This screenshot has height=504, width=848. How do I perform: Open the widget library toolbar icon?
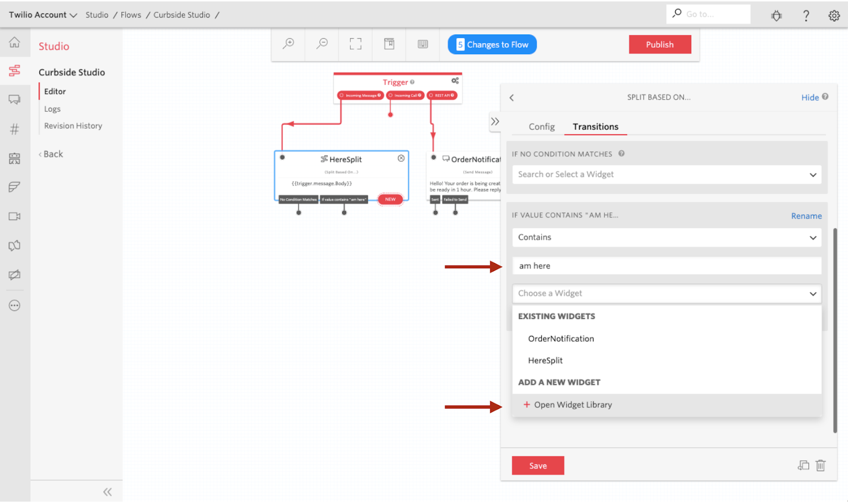click(x=390, y=44)
